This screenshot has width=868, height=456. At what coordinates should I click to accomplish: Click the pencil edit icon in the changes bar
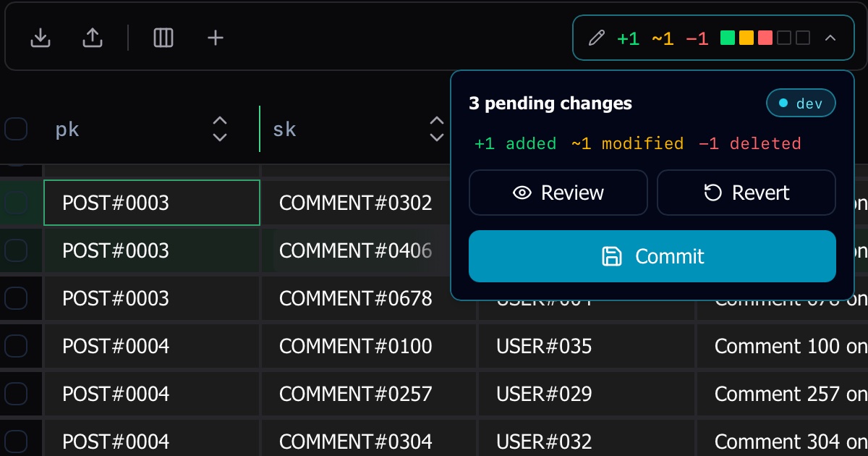point(596,38)
